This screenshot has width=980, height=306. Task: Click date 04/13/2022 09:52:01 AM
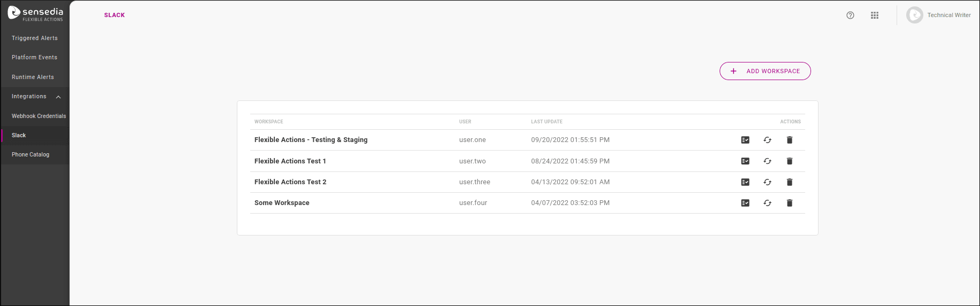570,182
